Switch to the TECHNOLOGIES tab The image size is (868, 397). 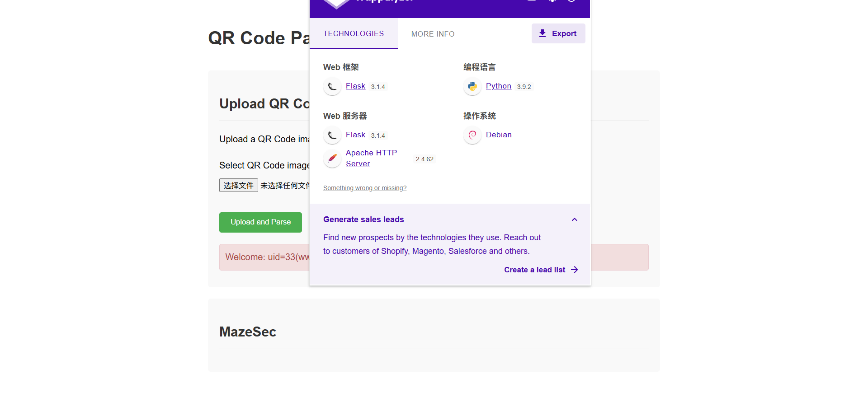353,34
